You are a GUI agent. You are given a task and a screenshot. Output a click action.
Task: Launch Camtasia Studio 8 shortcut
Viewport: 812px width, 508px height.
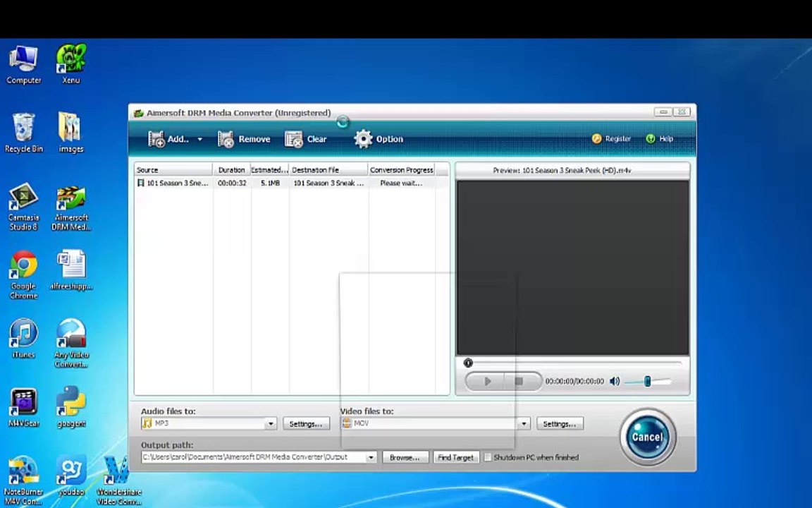23,206
